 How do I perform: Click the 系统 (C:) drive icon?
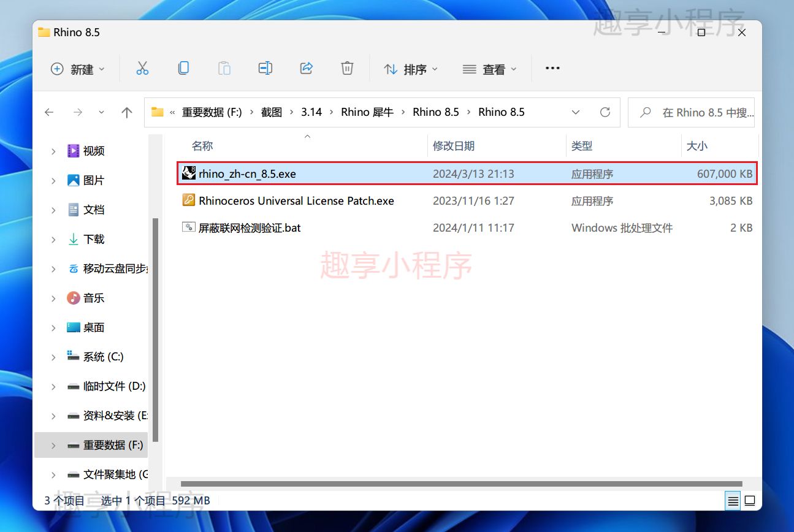pos(74,357)
